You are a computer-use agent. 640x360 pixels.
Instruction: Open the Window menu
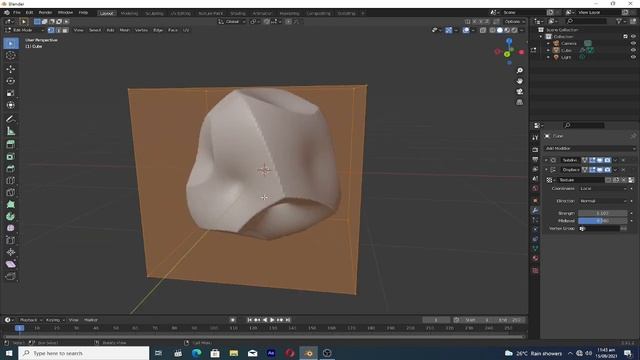click(x=65, y=13)
